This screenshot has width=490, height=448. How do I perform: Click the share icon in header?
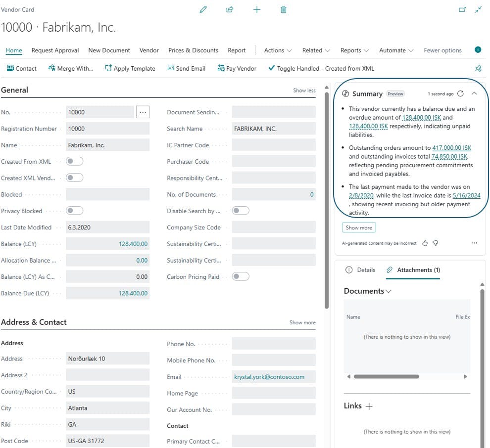[230, 9]
